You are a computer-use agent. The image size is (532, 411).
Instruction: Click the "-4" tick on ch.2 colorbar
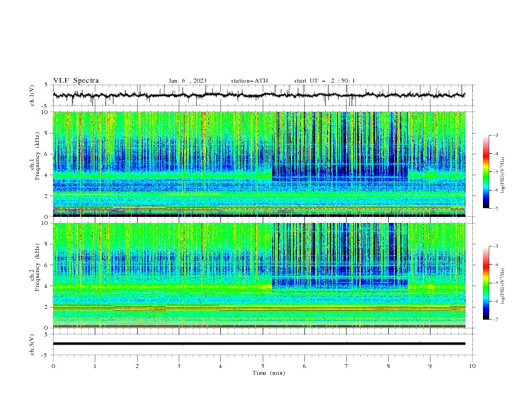pos(495,265)
